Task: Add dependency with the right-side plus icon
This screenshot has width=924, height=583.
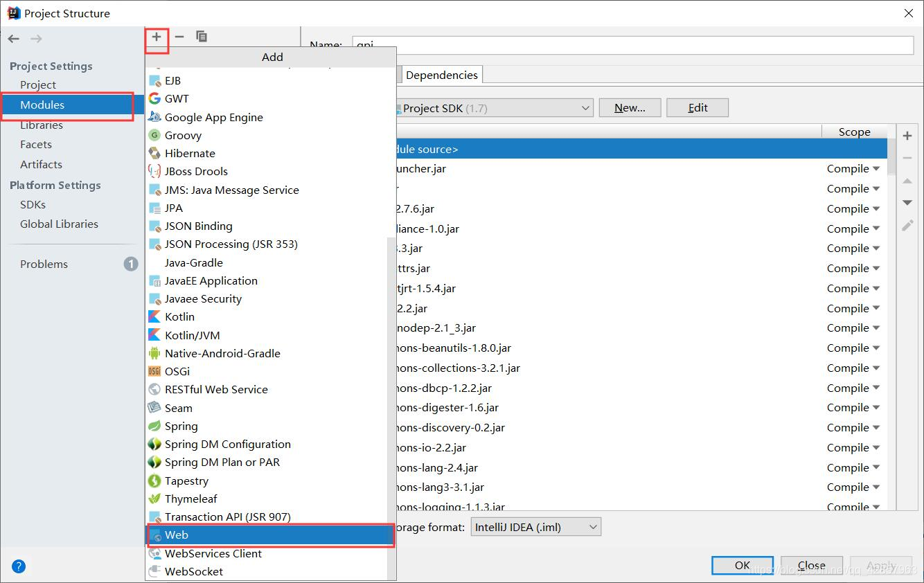Action: pyautogui.click(x=907, y=136)
